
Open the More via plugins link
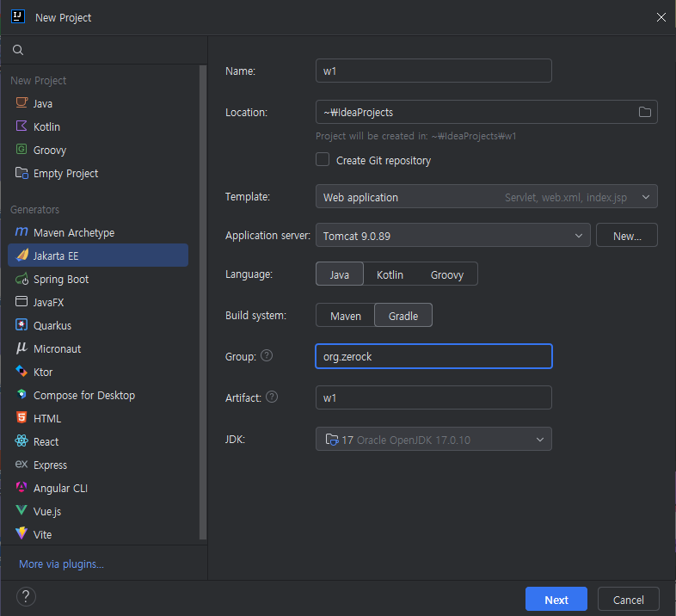61,564
